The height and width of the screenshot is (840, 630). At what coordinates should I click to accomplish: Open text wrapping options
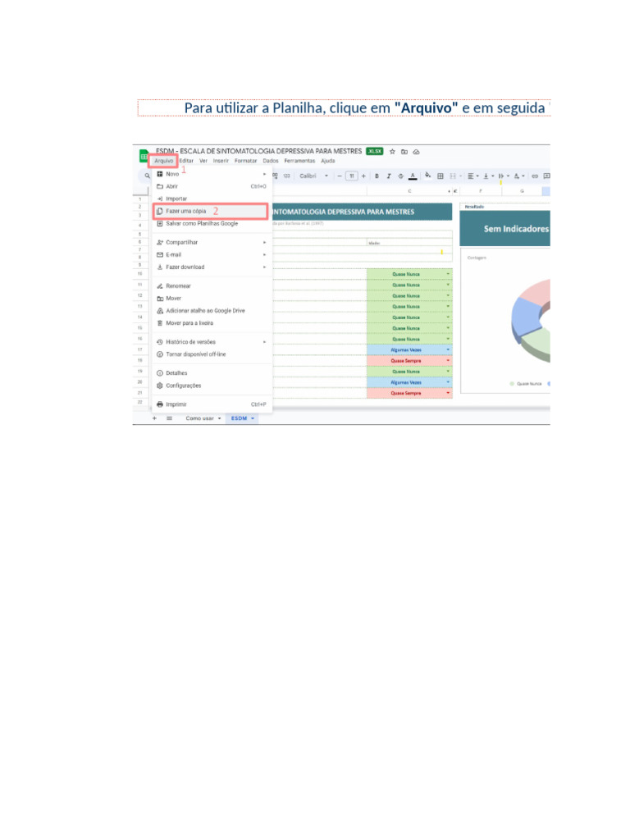tap(504, 176)
